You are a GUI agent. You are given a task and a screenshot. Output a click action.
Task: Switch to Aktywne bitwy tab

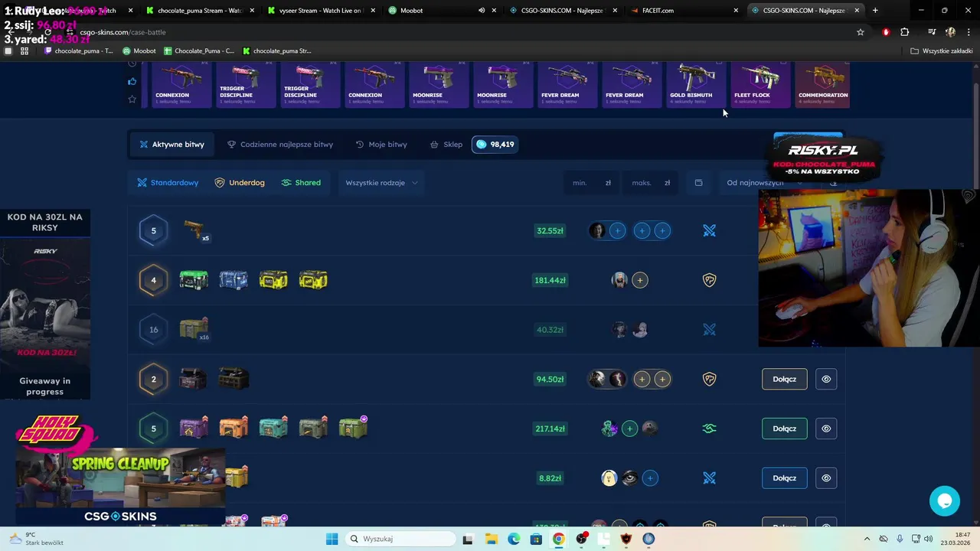171,144
